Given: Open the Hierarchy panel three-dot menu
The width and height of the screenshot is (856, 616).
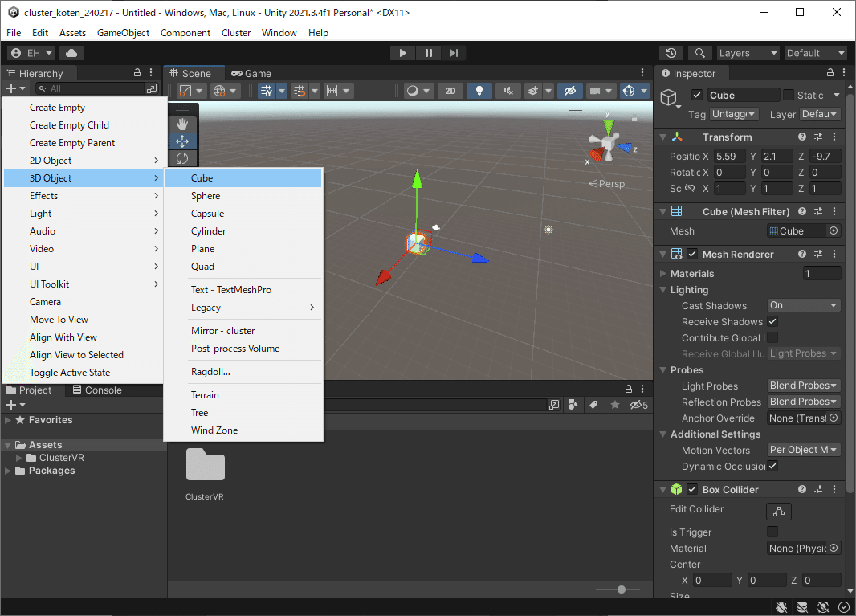Looking at the screenshot, I should pos(151,72).
